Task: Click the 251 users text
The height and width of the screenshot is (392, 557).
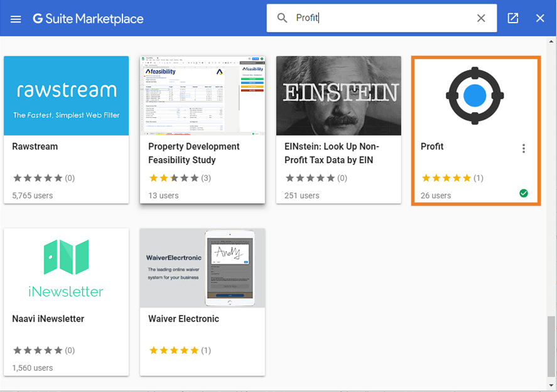Action: [302, 196]
